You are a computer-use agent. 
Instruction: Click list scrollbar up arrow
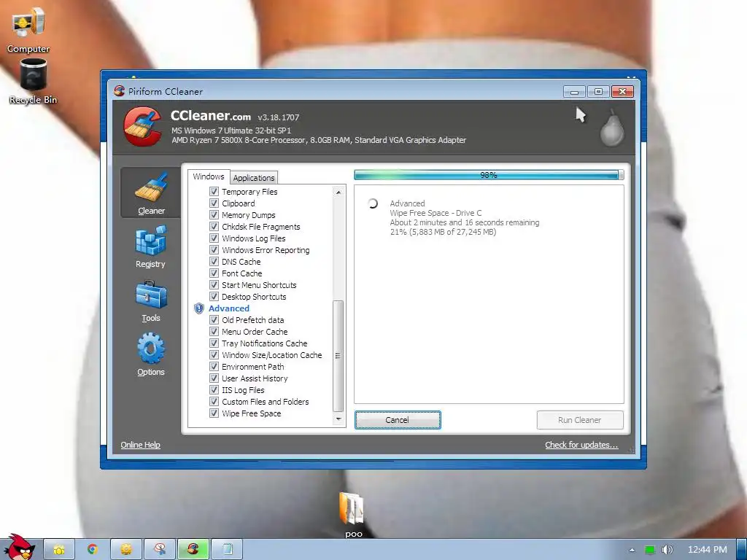(338, 192)
